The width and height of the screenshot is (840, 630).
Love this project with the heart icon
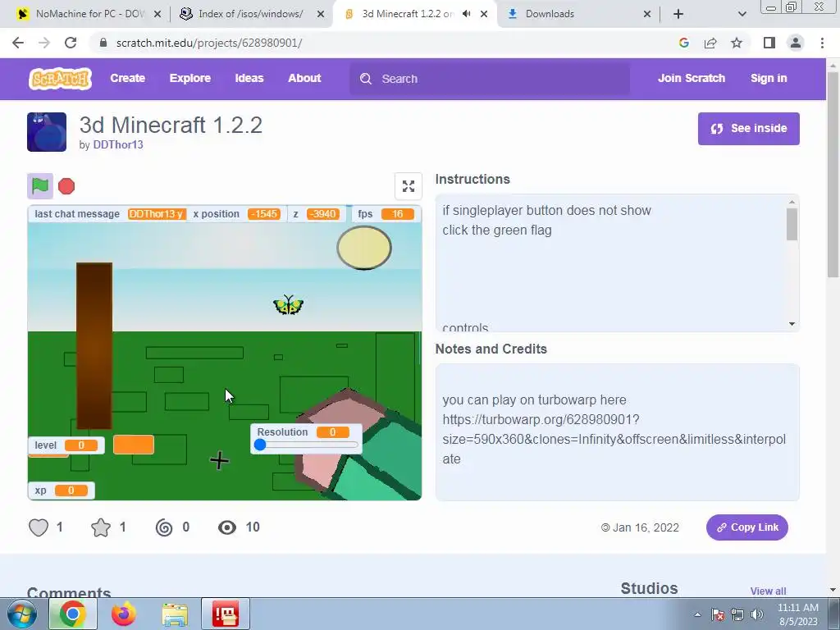39,527
